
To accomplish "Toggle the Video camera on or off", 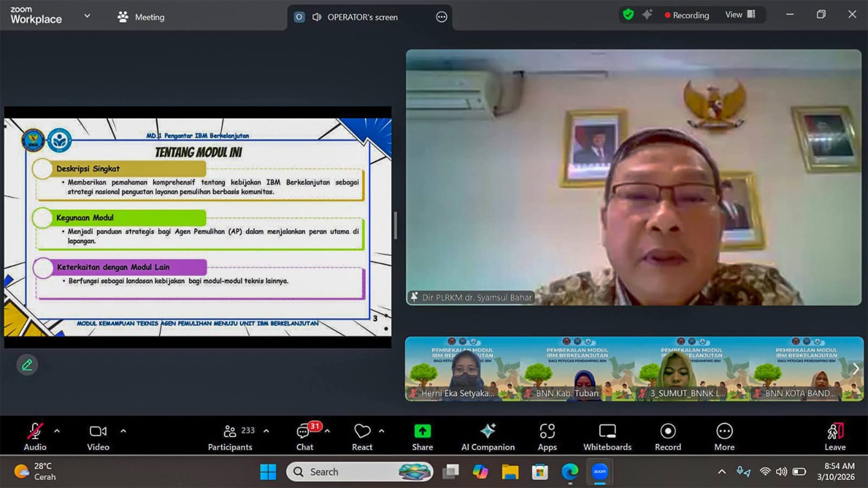I will coord(98,431).
